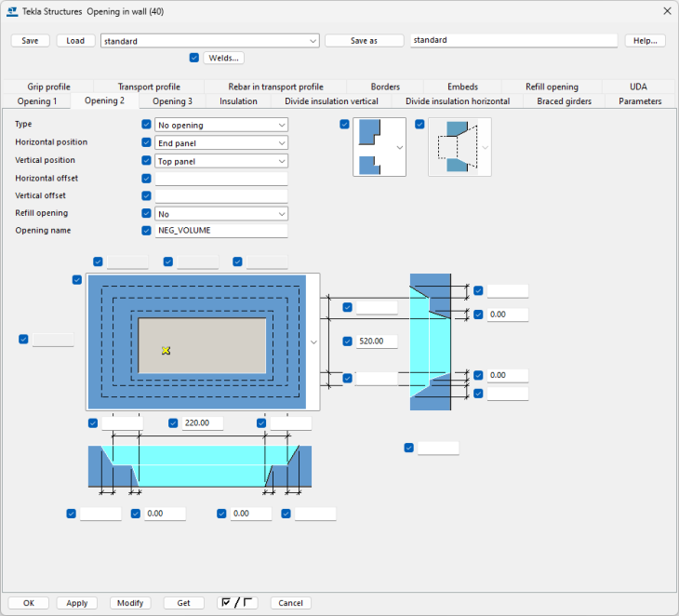Click the toggle all checkboxes on/off icon
Image resolution: width=679 pixels, height=616 pixels.
237,603
